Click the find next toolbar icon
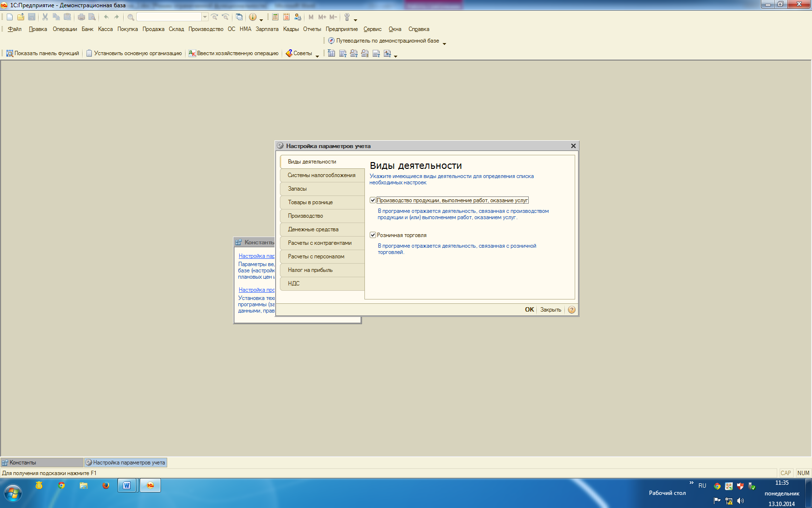The width and height of the screenshot is (812, 508). coord(215,17)
